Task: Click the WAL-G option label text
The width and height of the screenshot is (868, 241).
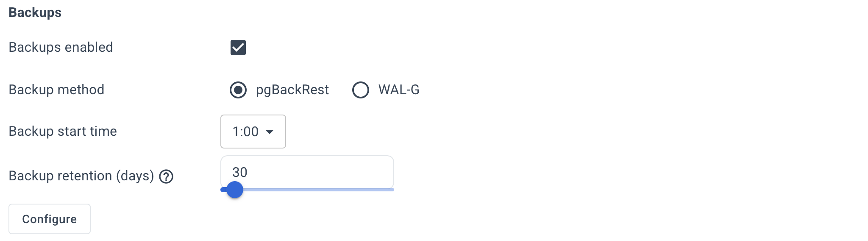Action: point(398,90)
